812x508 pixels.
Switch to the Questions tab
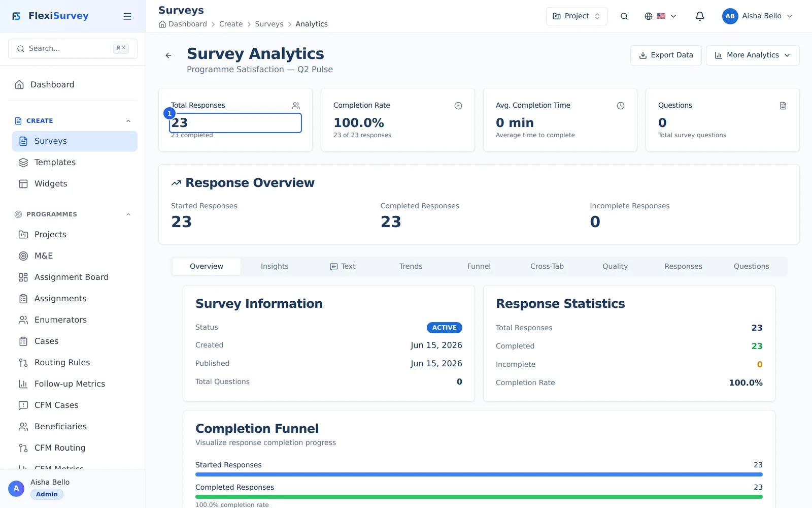(x=751, y=267)
